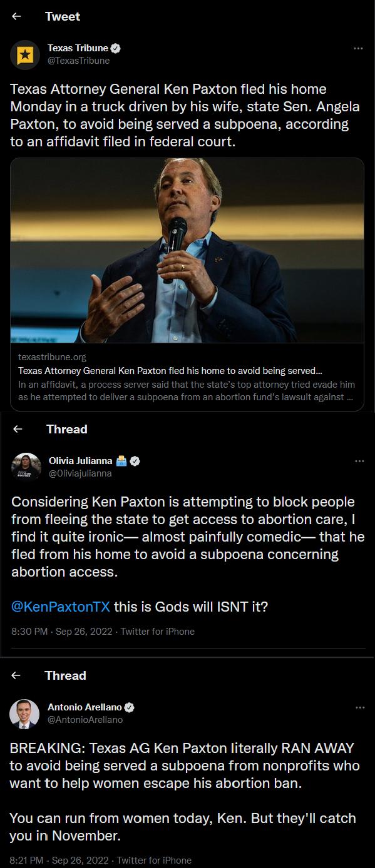Select the Thread header above Olivia's post
Viewport: 375px width, 868px height.
pyautogui.click(x=66, y=429)
